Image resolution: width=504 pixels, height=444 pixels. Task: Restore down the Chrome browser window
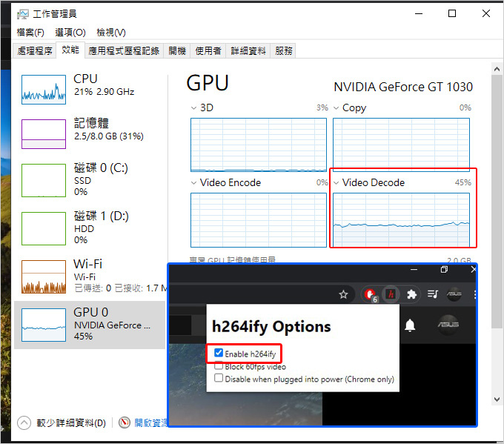tap(444, 269)
